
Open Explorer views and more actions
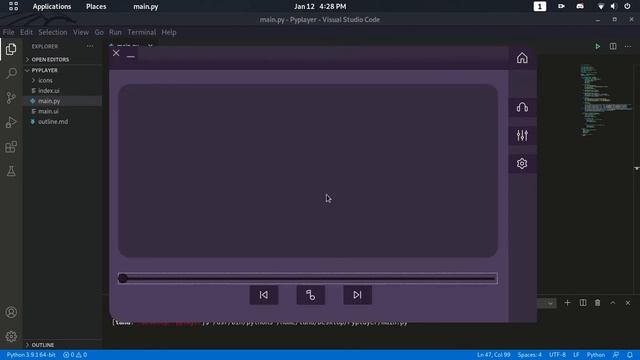point(90,47)
